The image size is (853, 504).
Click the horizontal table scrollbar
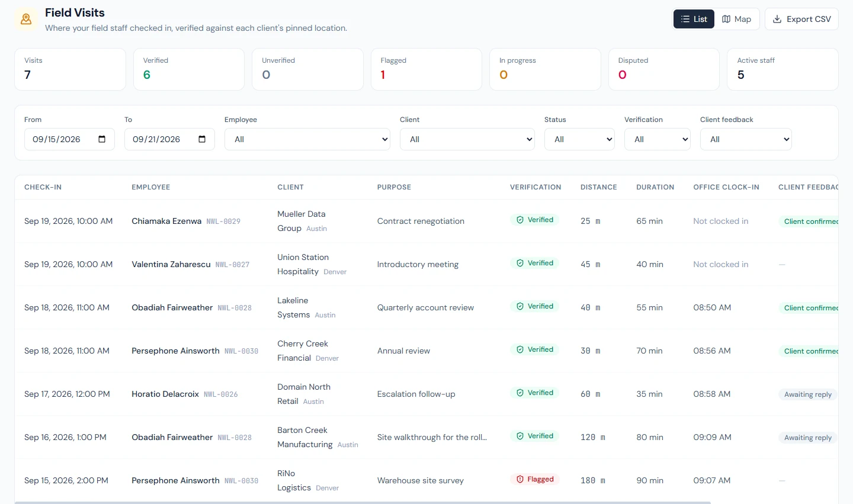363,502
